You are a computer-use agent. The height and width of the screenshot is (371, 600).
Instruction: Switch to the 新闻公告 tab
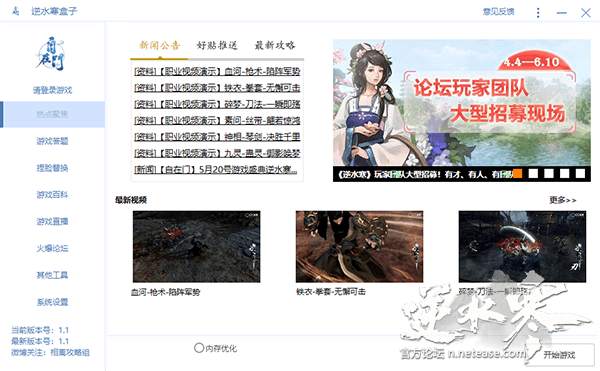(159, 46)
